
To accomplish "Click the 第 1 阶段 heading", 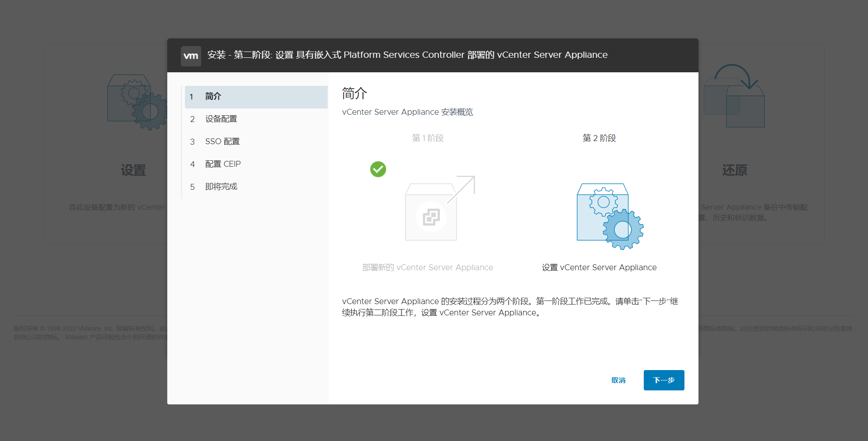I will (x=428, y=138).
